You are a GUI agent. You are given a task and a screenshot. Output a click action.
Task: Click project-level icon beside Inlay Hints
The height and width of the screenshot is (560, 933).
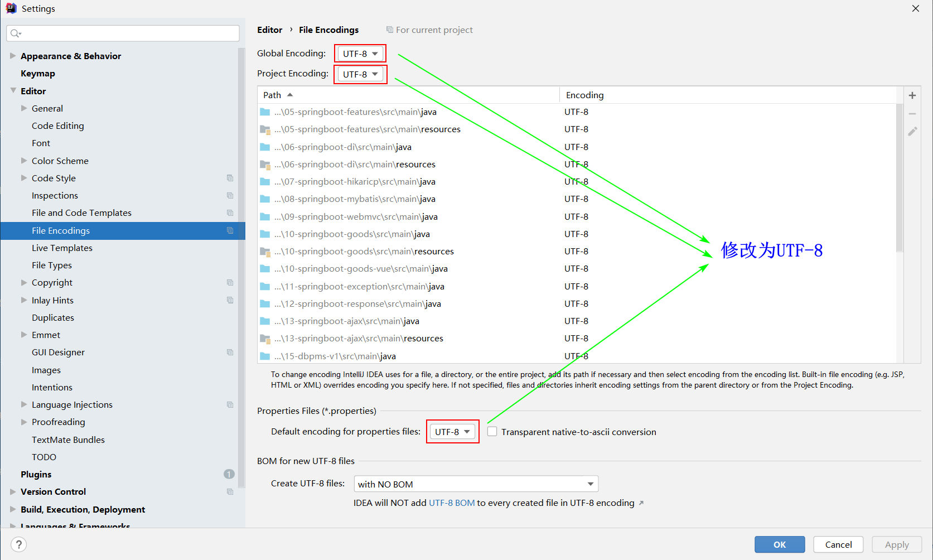[230, 300]
